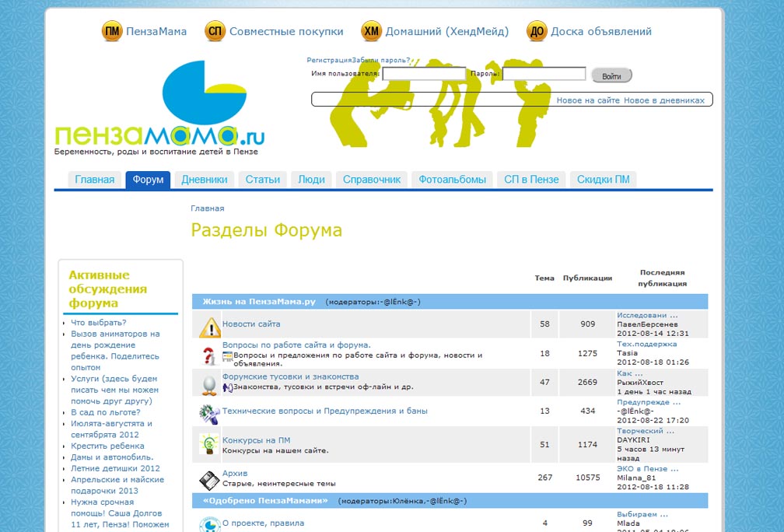This screenshot has width=784, height=532.
Task: Click topic count 267 in Архив row
Action: click(545, 478)
